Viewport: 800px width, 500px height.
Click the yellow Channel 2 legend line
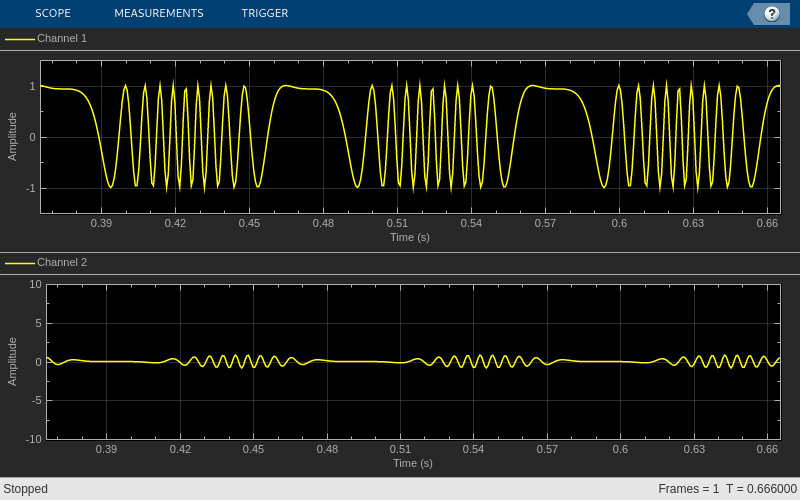pos(20,263)
